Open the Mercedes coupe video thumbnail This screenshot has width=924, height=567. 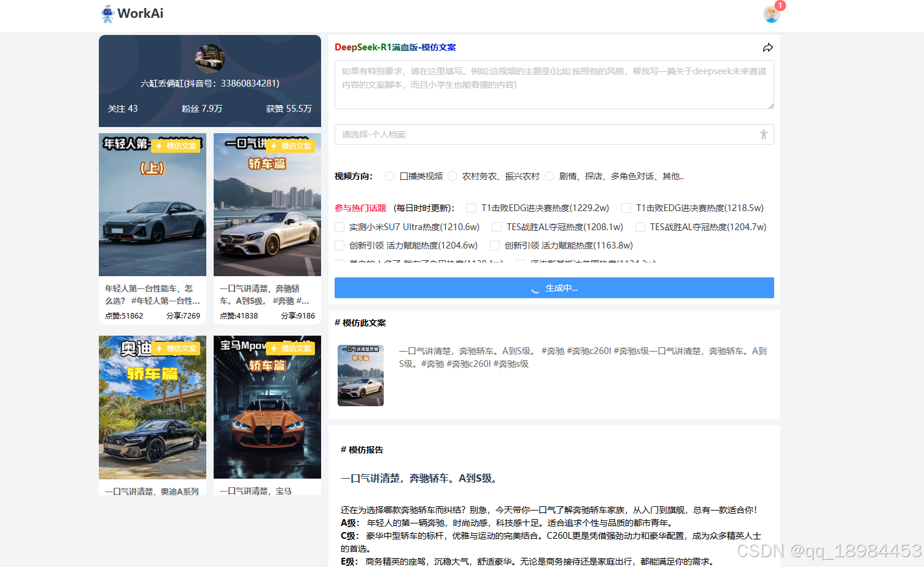coord(267,205)
